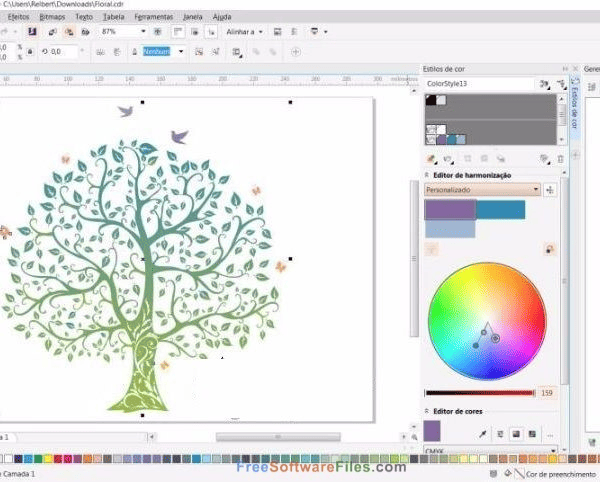Click the harmony folder icon in styles list
The height and width of the screenshot is (482, 600).
tap(431, 140)
